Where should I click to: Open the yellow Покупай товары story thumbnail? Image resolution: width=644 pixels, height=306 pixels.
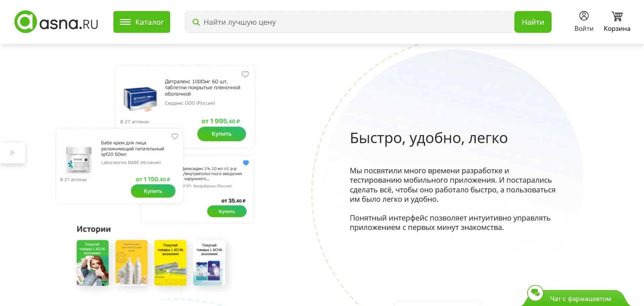[x=170, y=263]
